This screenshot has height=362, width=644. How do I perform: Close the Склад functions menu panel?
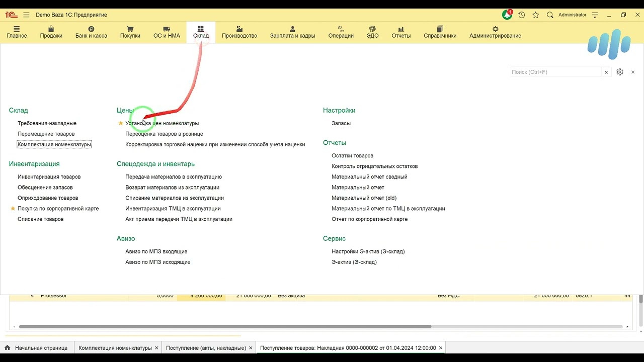pos(633,72)
